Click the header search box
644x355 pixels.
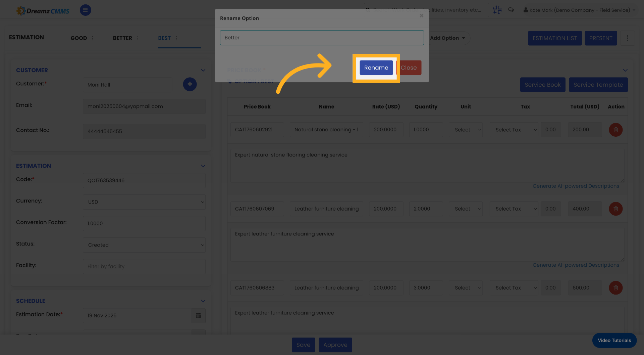[x=426, y=10]
